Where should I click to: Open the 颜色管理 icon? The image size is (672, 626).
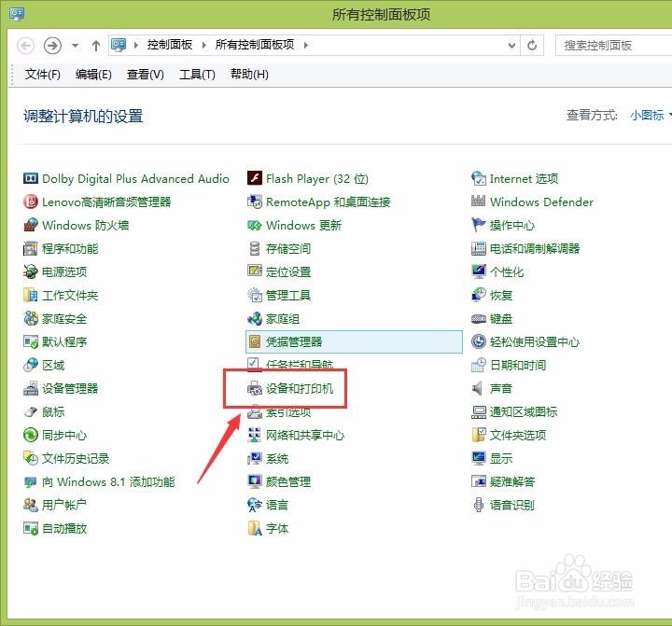pyautogui.click(x=255, y=481)
